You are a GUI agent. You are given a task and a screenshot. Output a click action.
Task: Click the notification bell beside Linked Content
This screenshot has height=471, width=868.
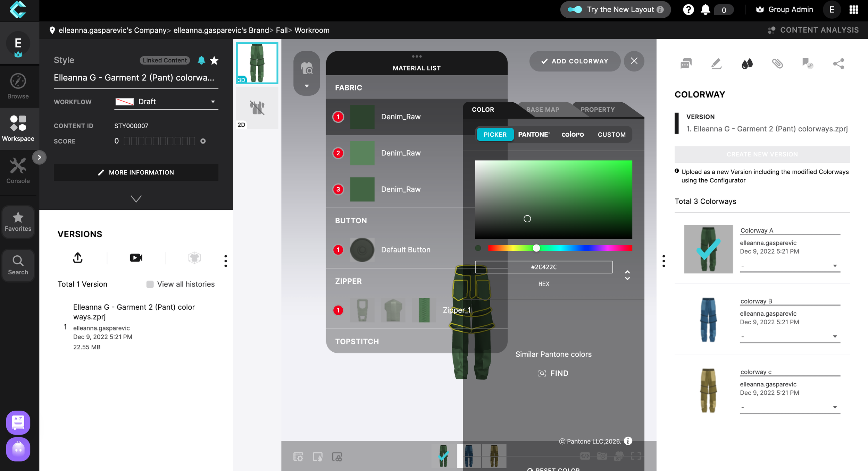pos(201,60)
